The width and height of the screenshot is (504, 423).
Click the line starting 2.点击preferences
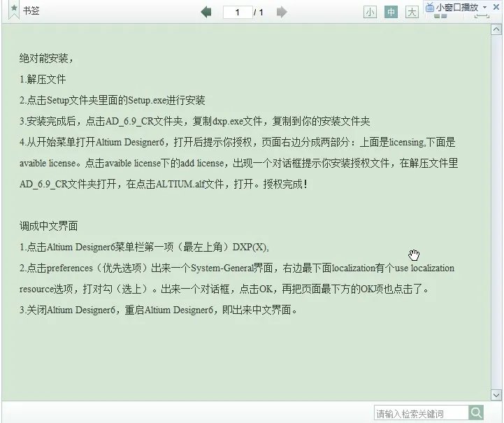[237, 268]
